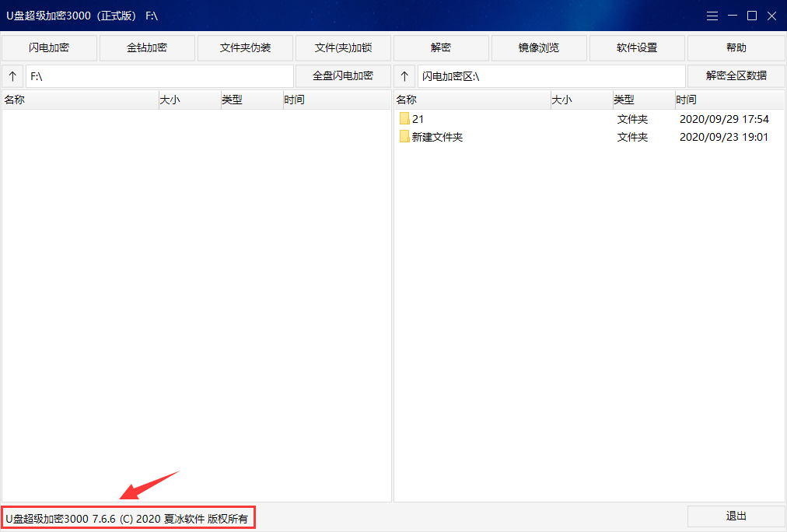
Task: Open 文件夹伪装 function
Action: (246, 47)
